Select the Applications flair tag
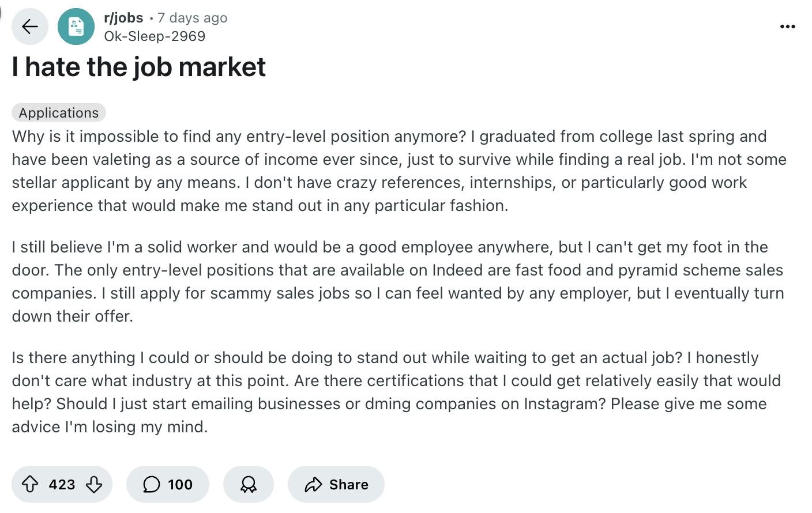 click(59, 112)
